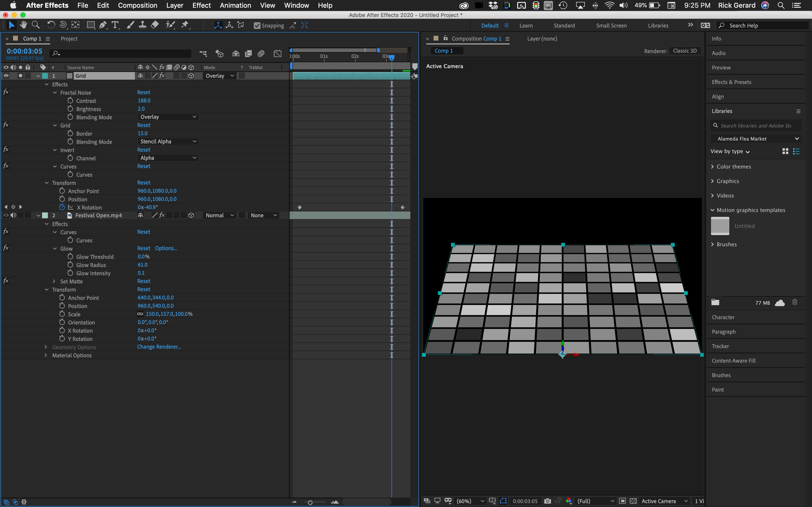Open Grid layer blending Mode dropdown
The image size is (812, 507).
219,76
